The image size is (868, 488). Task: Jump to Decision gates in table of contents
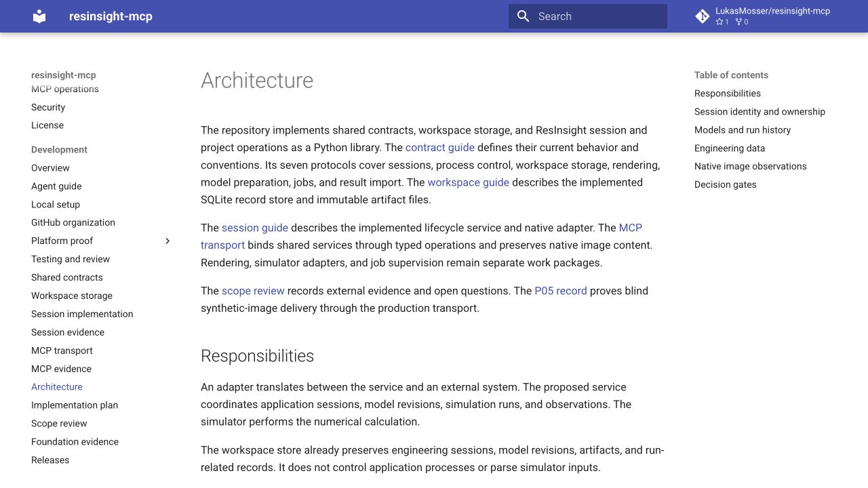pyautogui.click(x=726, y=184)
